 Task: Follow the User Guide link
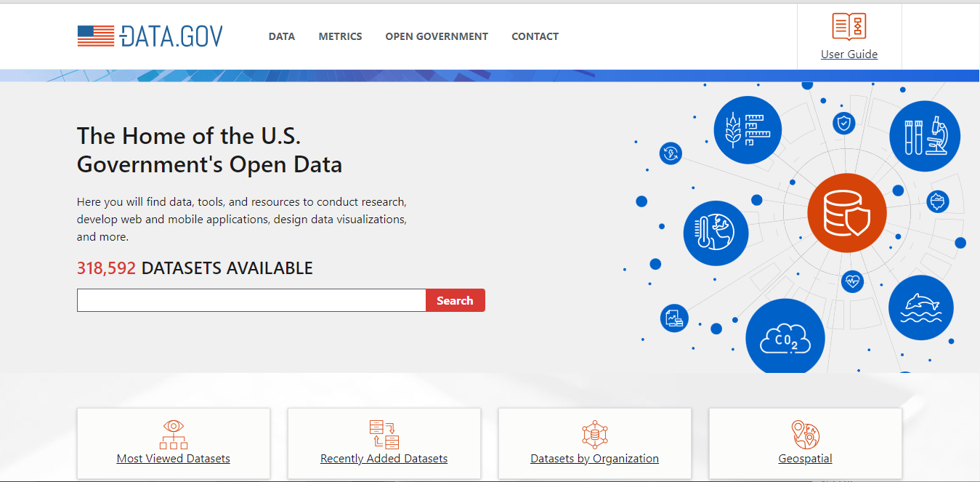(x=849, y=54)
